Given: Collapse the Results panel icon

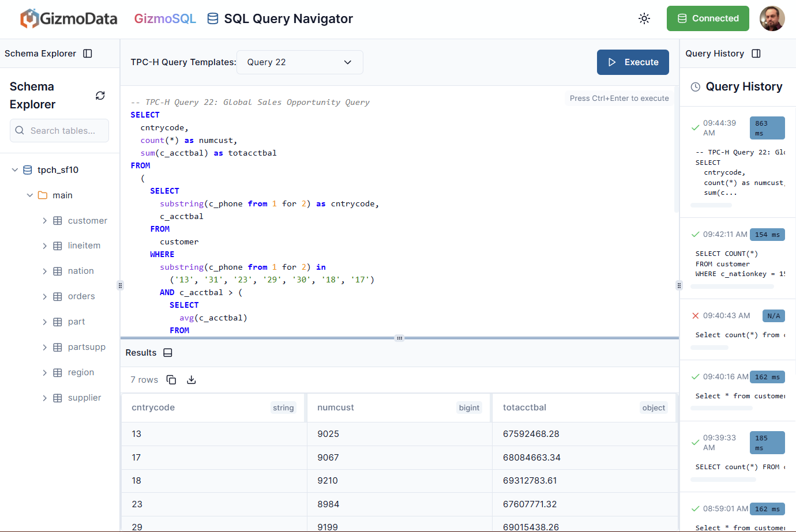Looking at the screenshot, I should point(167,352).
